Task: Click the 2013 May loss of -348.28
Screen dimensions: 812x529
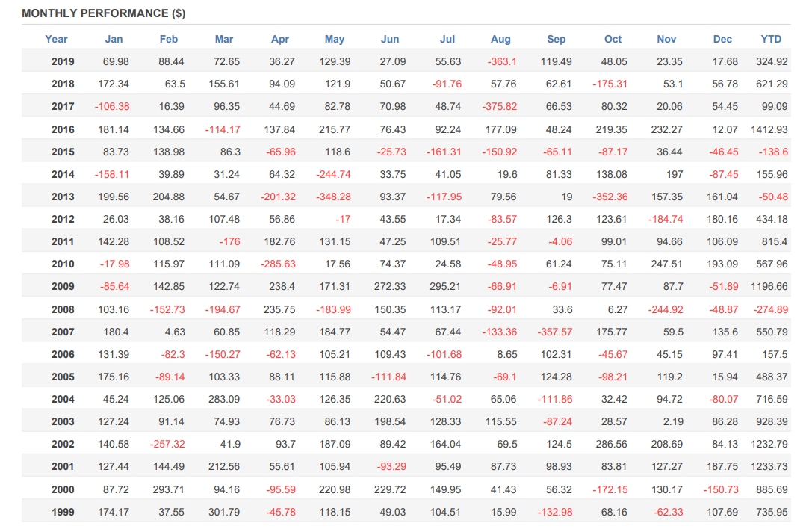Action: tap(333, 197)
